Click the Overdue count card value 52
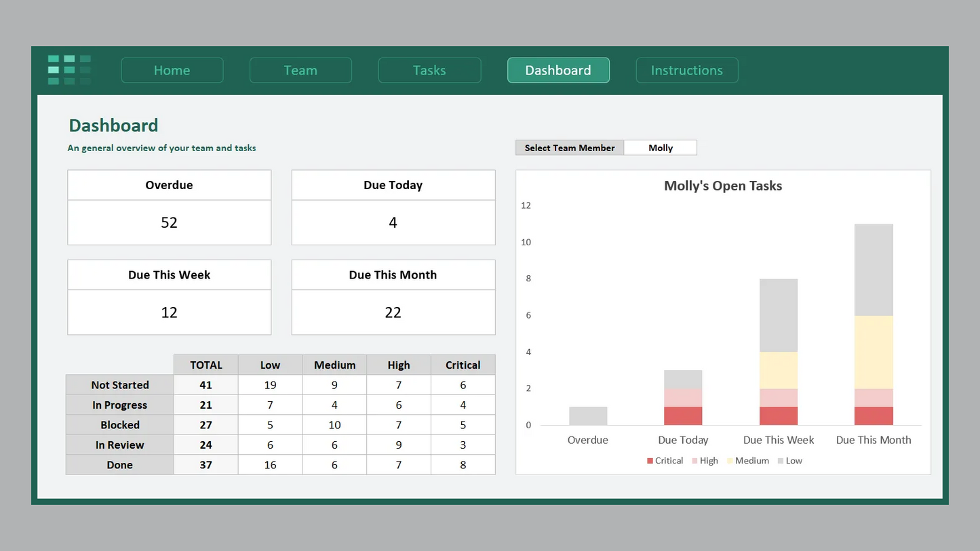 169,223
